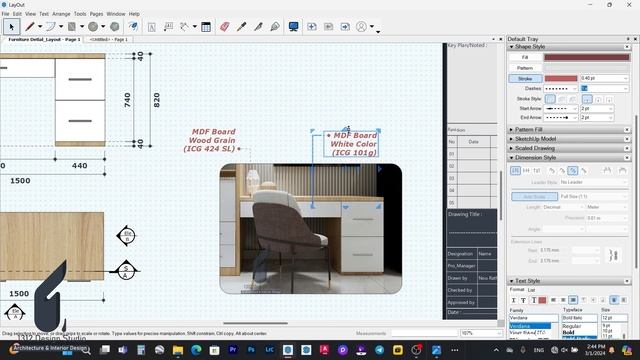Collapse the Text Style panel
The width and height of the screenshot is (640, 360).
[511, 281]
